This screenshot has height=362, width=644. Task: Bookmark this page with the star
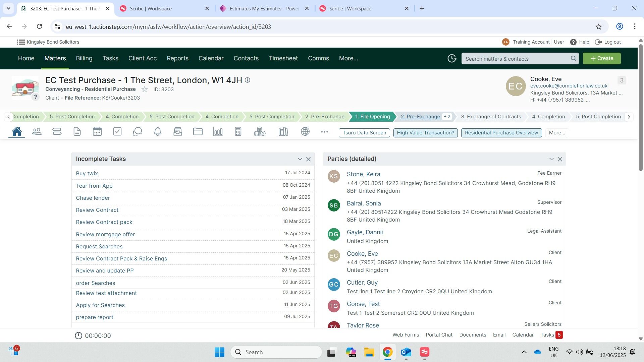pyautogui.click(x=599, y=26)
